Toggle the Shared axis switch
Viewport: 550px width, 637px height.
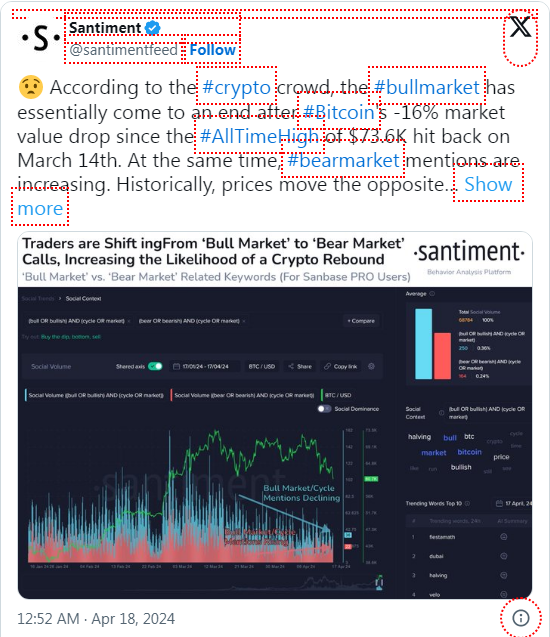[x=155, y=366]
